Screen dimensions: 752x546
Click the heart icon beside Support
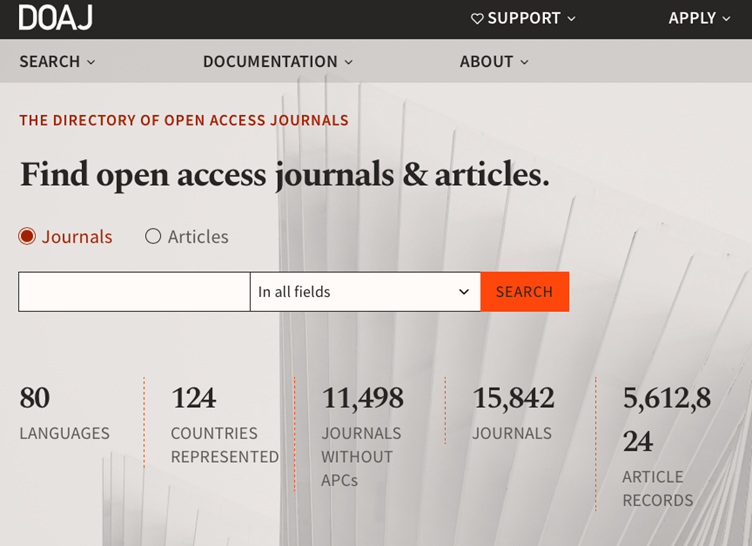(477, 19)
